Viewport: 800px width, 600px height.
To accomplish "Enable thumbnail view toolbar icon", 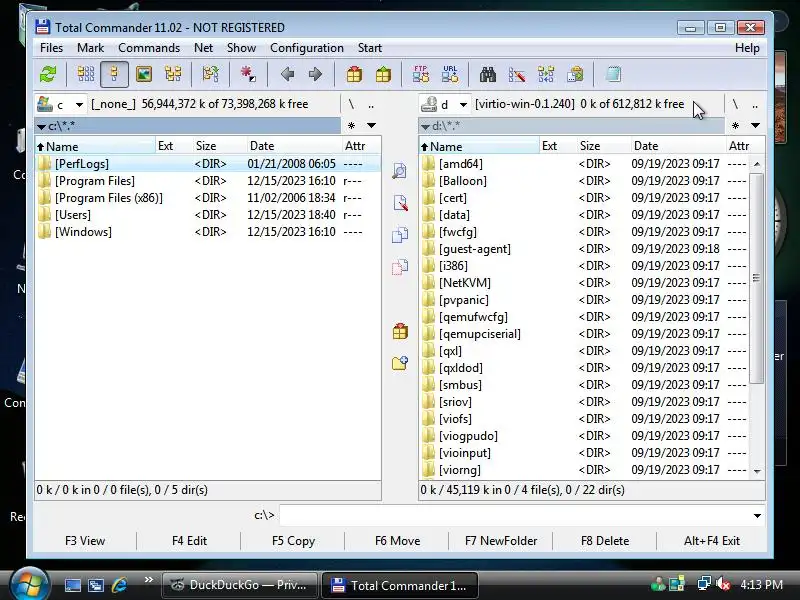I will [144, 74].
